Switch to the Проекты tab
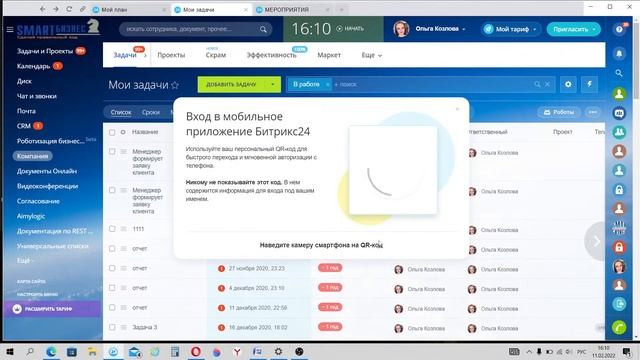Screen dimensions: 640x360 171,55
